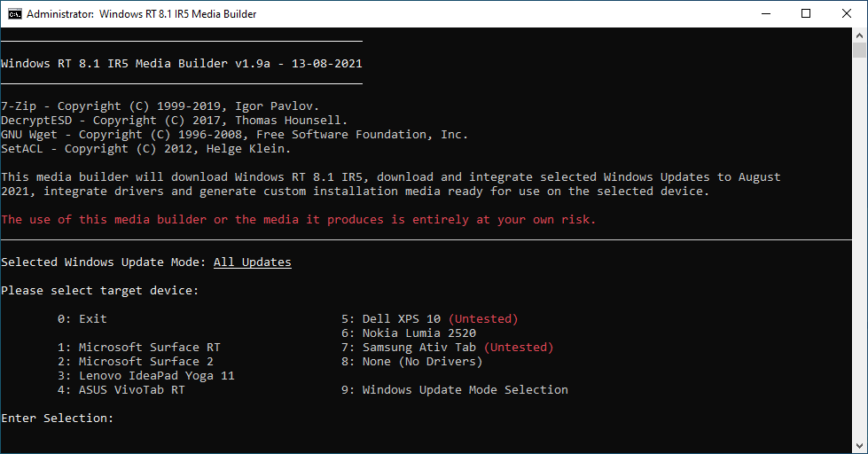The image size is (868, 454).
Task: Pick the "3: Lenovo IdeaPad Yoga 11" line
Action: pyautogui.click(x=145, y=376)
